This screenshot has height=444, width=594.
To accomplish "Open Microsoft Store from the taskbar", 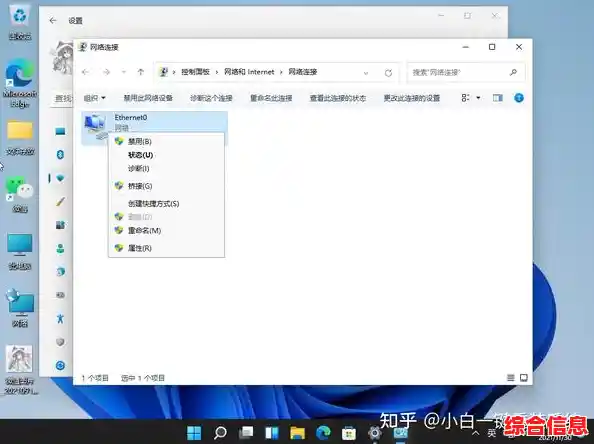I will point(349,433).
